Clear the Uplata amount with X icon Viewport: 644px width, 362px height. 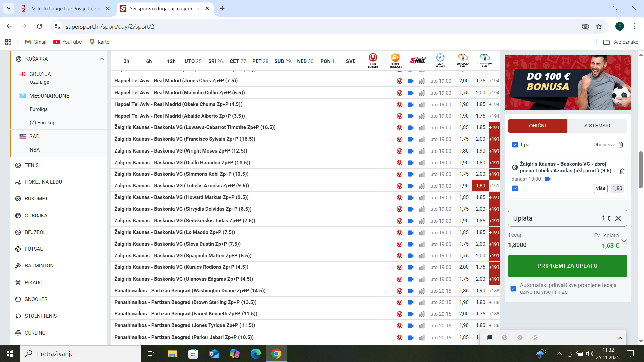618,218
